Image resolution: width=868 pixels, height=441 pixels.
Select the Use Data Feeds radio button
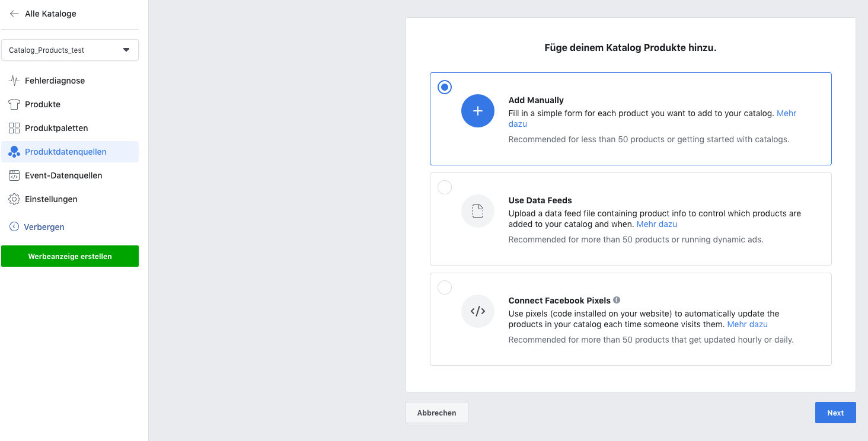445,187
